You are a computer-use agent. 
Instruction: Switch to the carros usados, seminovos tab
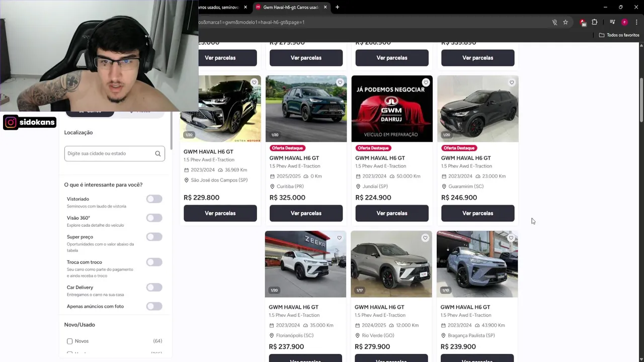click(x=220, y=7)
